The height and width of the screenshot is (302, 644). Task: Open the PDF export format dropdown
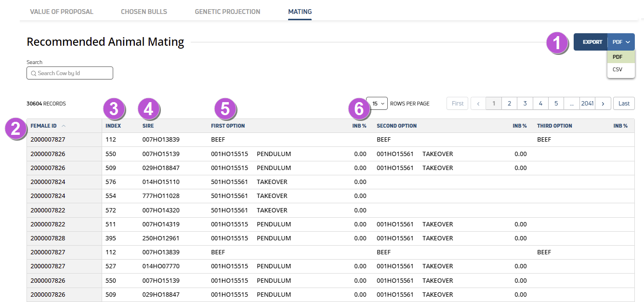(621, 42)
